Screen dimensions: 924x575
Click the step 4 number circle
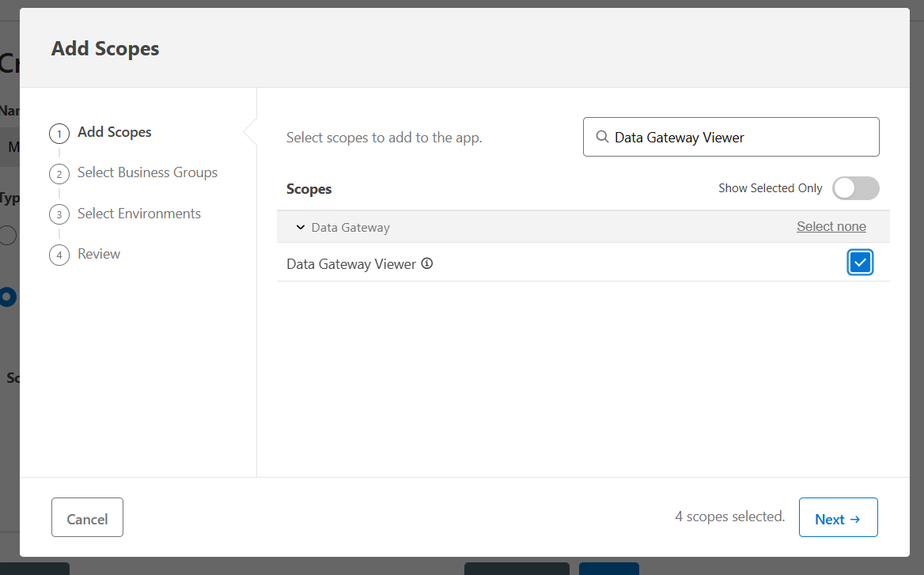(x=59, y=255)
